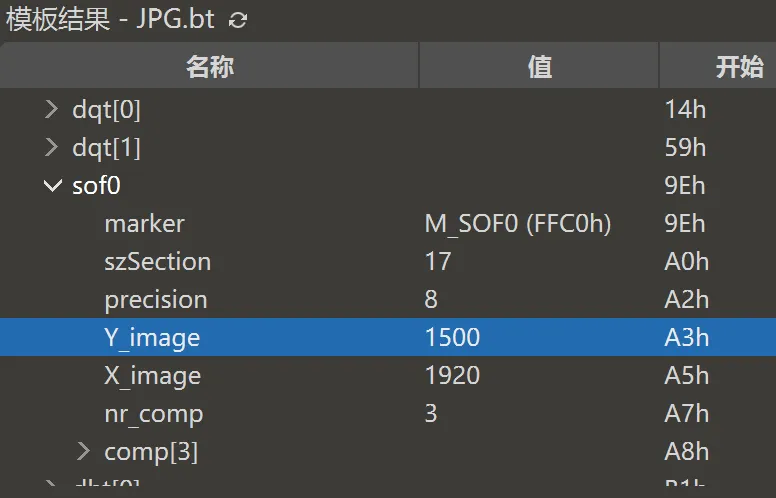Select the marker field row
The width and height of the screenshot is (776, 498).
pyautogui.click(x=144, y=224)
